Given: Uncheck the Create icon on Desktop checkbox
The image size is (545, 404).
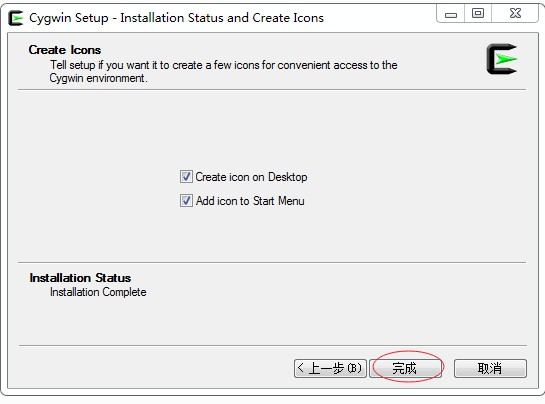Looking at the screenshot, I should (186, 177).
